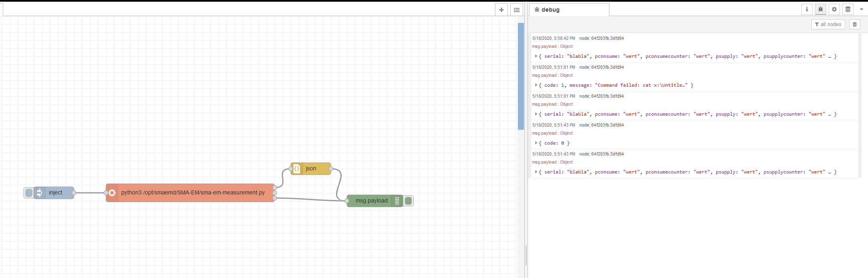The width and height of the screenshot is (868, 278).
Task: Toggle the msg.payload debug node output
Action: click(x=408, y=201)
